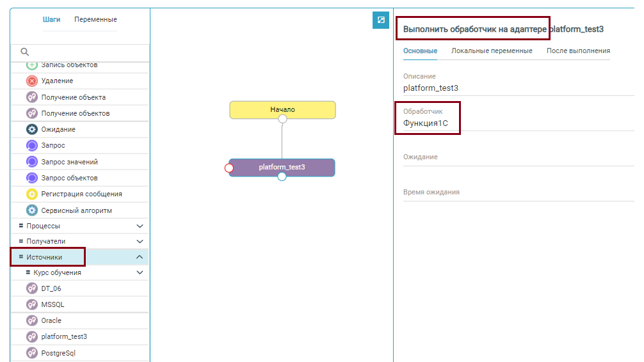Click the Oracle source icon

coord(32,320)
